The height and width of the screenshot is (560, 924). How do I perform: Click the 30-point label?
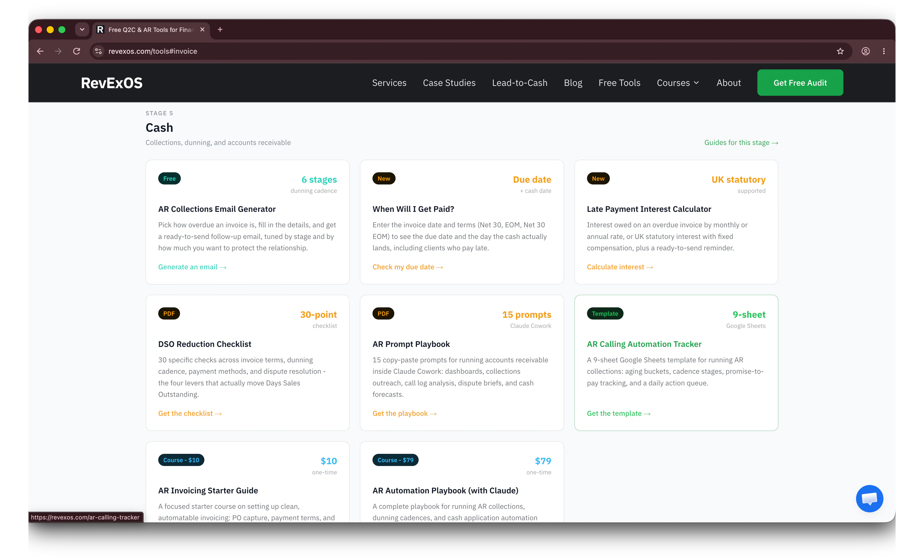pos(318,314)
